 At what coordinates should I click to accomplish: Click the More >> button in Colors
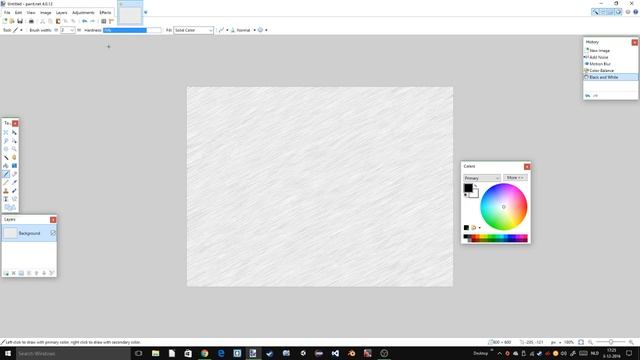[515, 178]
